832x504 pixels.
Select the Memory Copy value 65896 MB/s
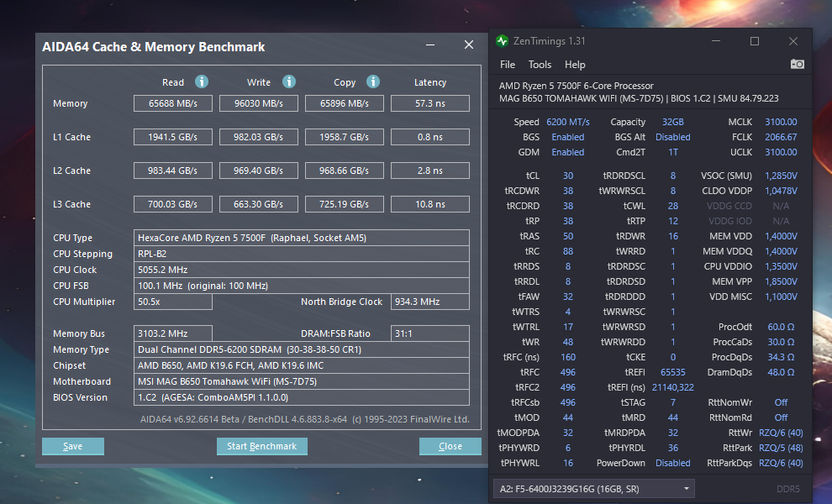(345, 103)
